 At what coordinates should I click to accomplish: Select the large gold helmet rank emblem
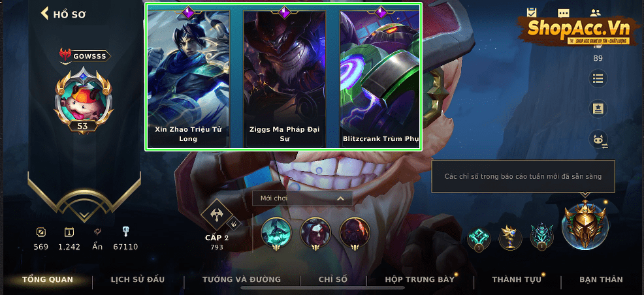[585, 224]
